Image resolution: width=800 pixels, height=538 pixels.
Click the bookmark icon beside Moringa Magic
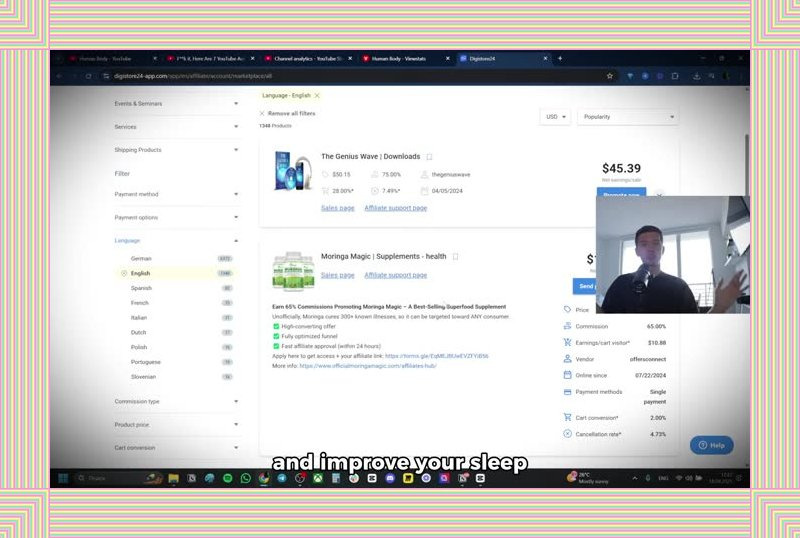click(456, 257)
